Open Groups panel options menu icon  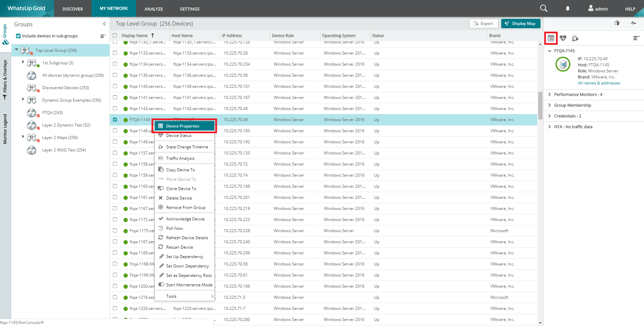pyautogui.click(x=103, y=36)
